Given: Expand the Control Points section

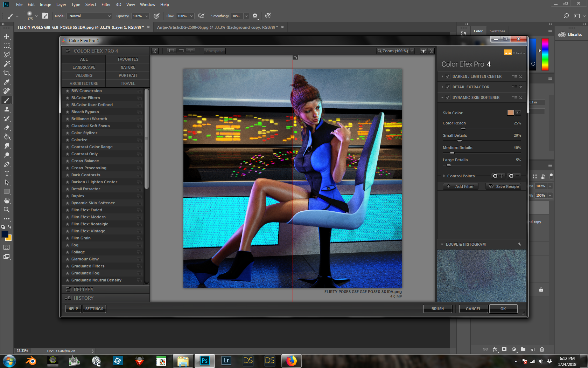Looking at the screenshot, I should [x=444, y=176].
